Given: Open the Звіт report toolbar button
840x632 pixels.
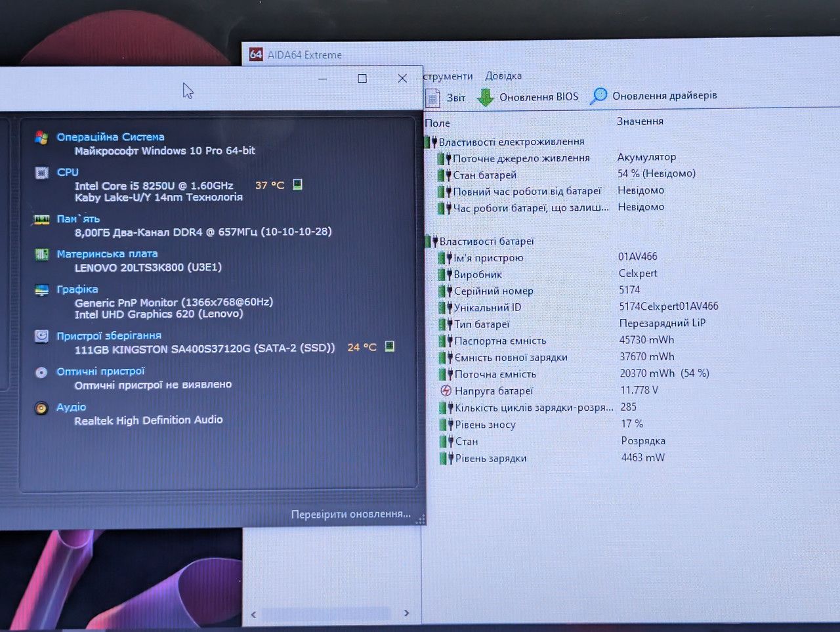Looking at the screenshot, I should click(x=446, y=98).
